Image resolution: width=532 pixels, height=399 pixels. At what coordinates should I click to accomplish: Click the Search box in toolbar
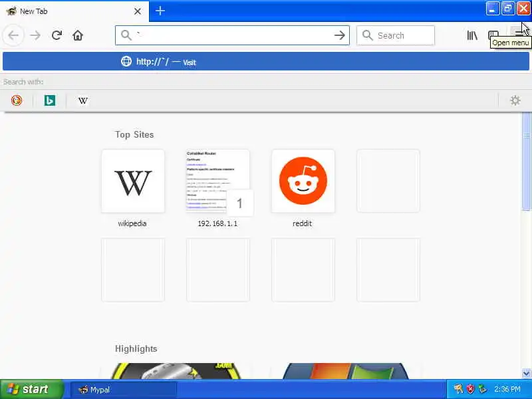pos(395,35)
